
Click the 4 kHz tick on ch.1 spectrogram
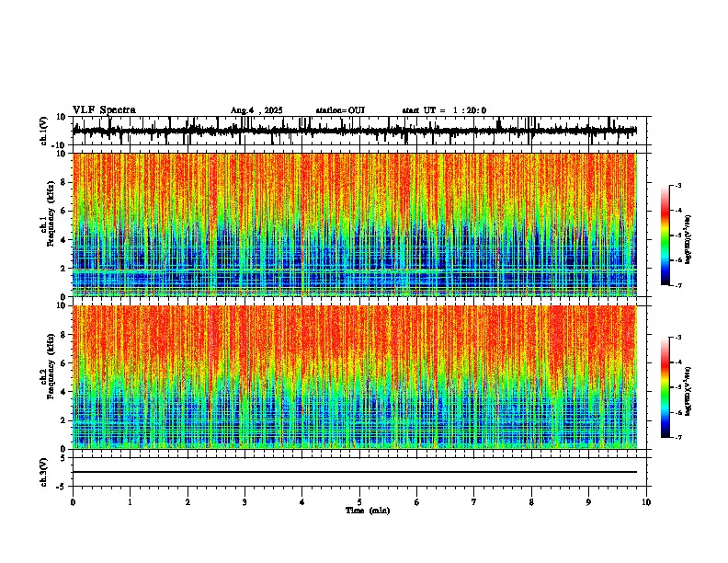click(63, 240)
